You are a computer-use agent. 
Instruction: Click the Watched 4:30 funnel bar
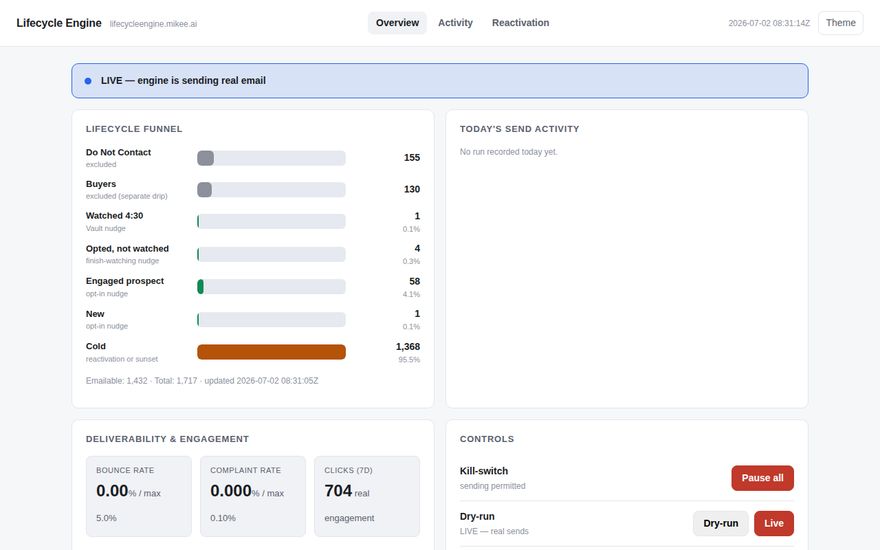(x=271, y=222)
